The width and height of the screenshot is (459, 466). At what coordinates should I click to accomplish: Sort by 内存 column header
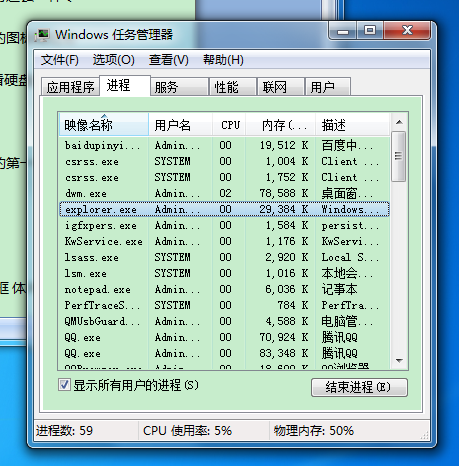coord(281,125)
